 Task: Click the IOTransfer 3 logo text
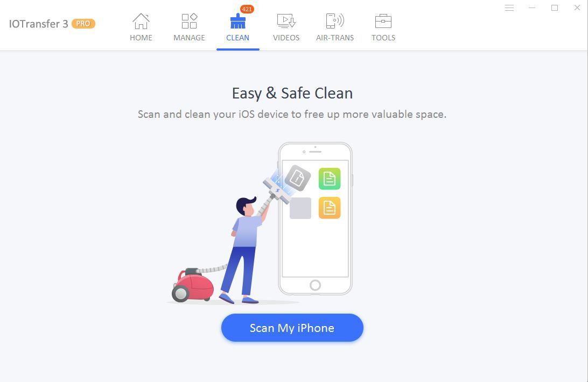[38, 24]
